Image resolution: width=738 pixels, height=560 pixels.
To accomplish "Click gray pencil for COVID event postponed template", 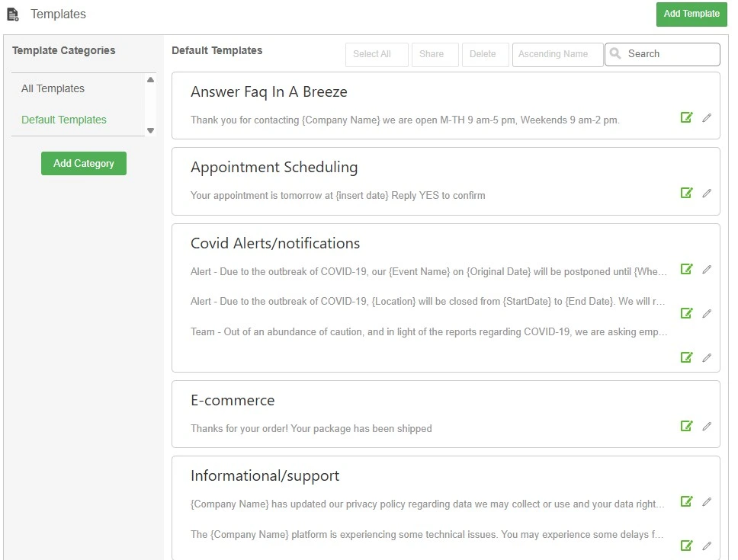I will 707,269.
